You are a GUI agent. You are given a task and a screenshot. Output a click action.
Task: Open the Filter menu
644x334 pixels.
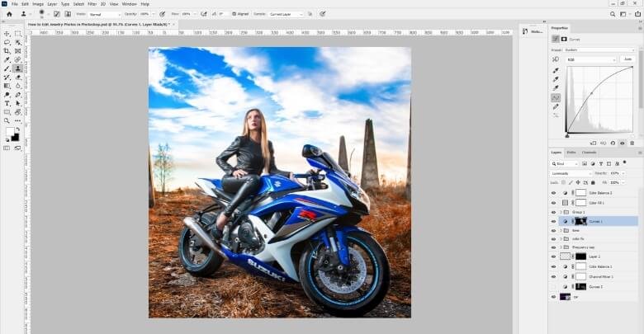click(x=92, y=3)
